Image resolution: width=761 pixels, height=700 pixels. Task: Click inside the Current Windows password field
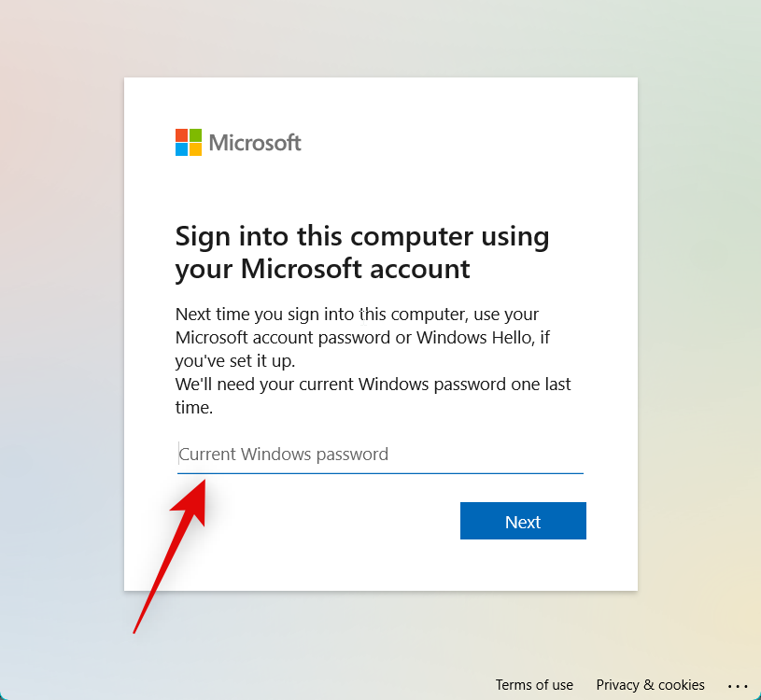(x=327, y=454)
